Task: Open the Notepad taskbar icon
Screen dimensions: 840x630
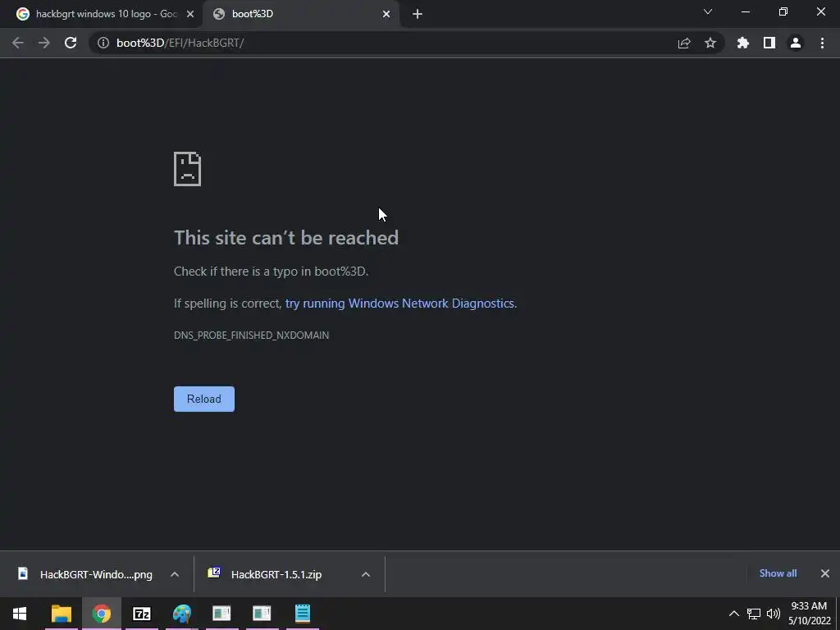Action: [302, 614]
